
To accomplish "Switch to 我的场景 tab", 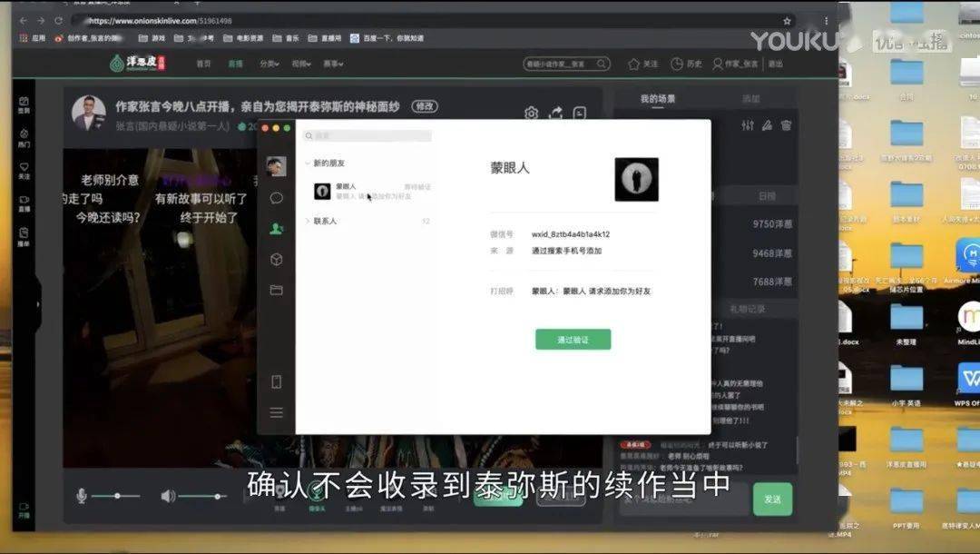I will tap(658, 99).
